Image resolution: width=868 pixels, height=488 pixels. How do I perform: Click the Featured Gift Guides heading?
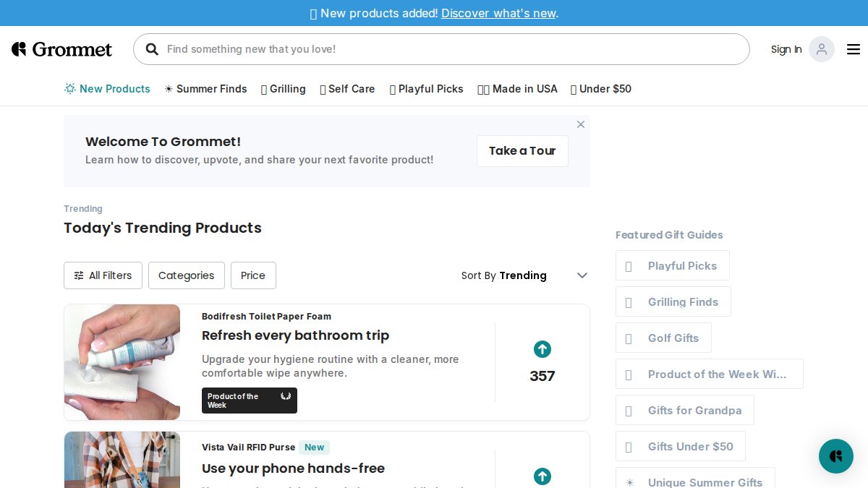click(x=669, y=235)
